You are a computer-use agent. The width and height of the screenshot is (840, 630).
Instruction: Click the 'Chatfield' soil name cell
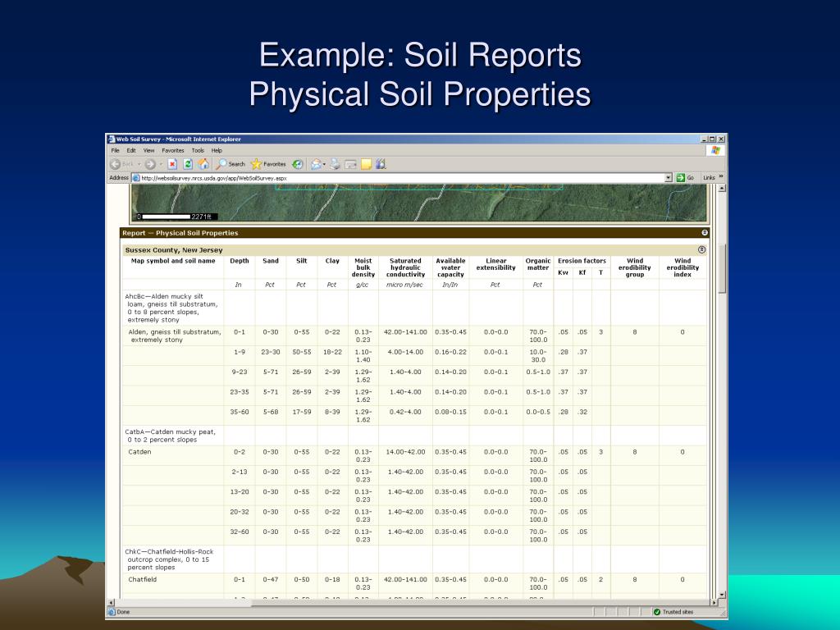143,580
